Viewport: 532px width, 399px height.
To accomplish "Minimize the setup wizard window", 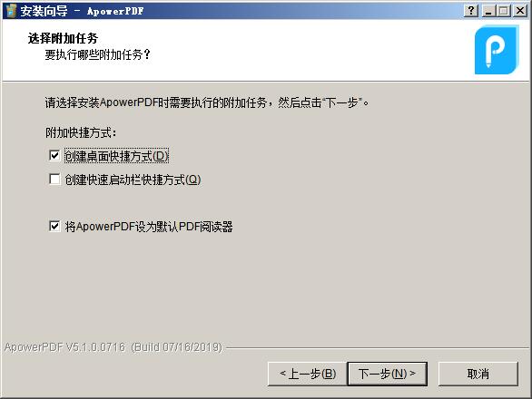I will coord(488,11).
